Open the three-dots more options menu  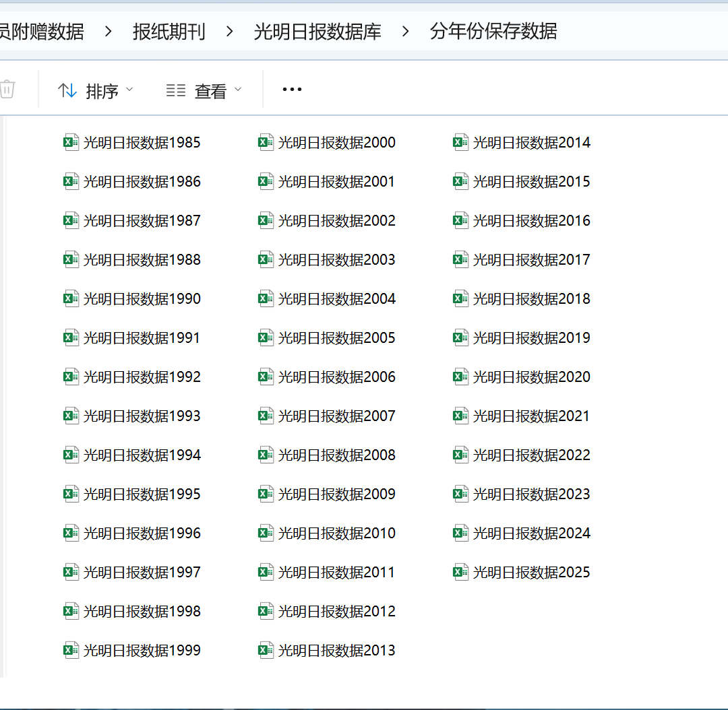(x=292, y=89)
